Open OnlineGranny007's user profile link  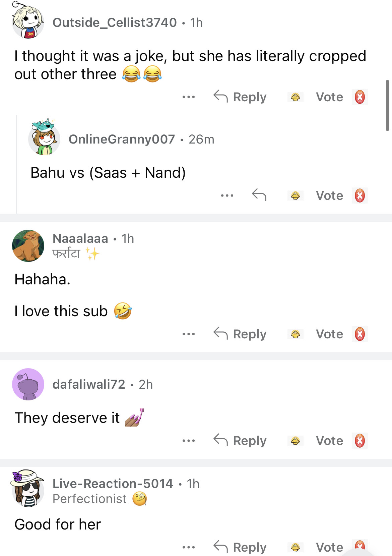coord(122,139)
